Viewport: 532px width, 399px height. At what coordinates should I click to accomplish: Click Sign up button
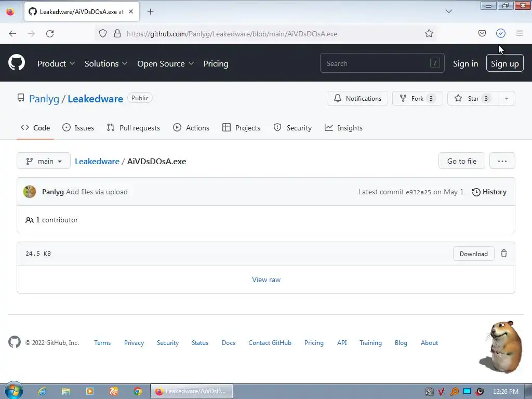tap(505, 63)
